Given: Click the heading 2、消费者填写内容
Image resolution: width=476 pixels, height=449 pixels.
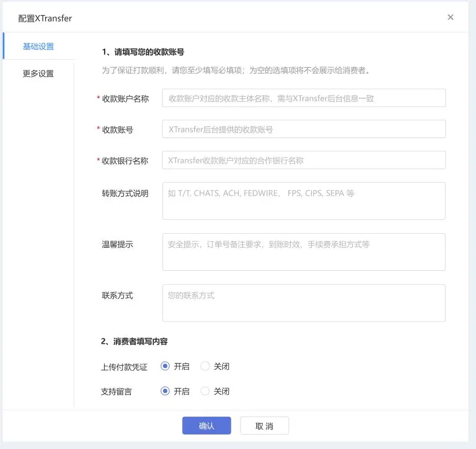Looking at the screenshot, I should coord(134,341).
